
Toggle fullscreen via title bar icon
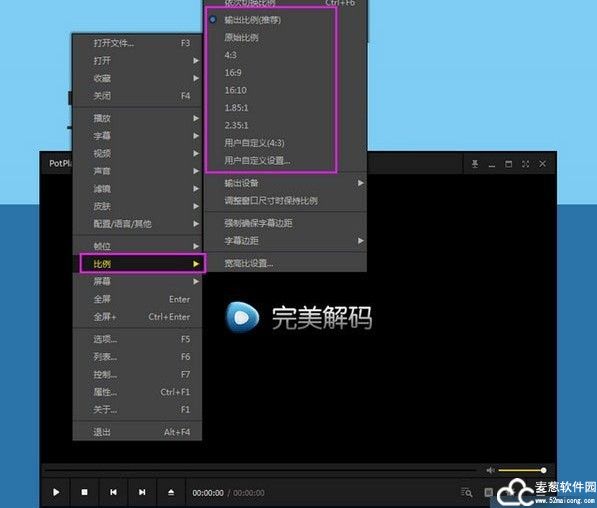pos(525,164)
